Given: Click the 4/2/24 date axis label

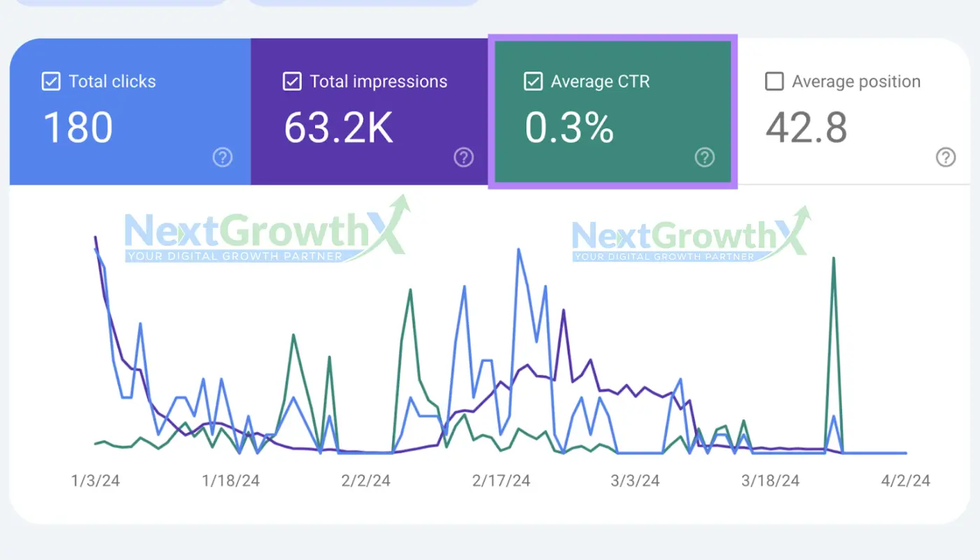Looking at the screenshot, I should (906, 481).
